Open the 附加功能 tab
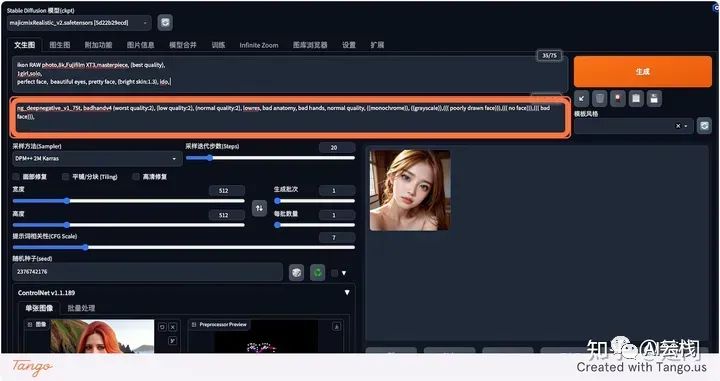This screenshot has height=381, width=720. (98, 45)
